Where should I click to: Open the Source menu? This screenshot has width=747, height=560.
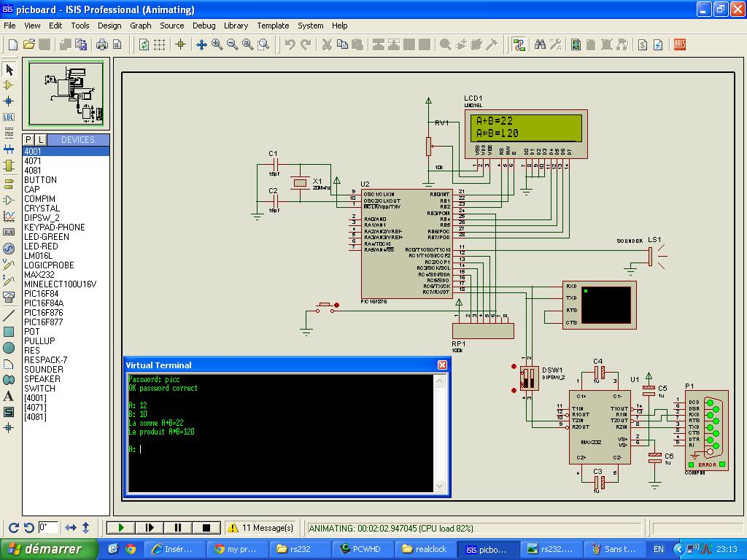(172, 26)
